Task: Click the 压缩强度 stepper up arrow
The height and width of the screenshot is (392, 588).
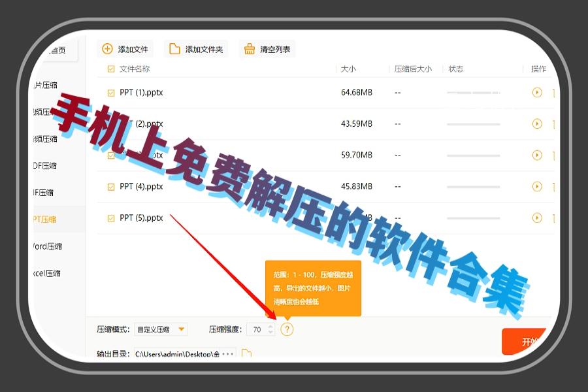Action: tap(270, 327)
